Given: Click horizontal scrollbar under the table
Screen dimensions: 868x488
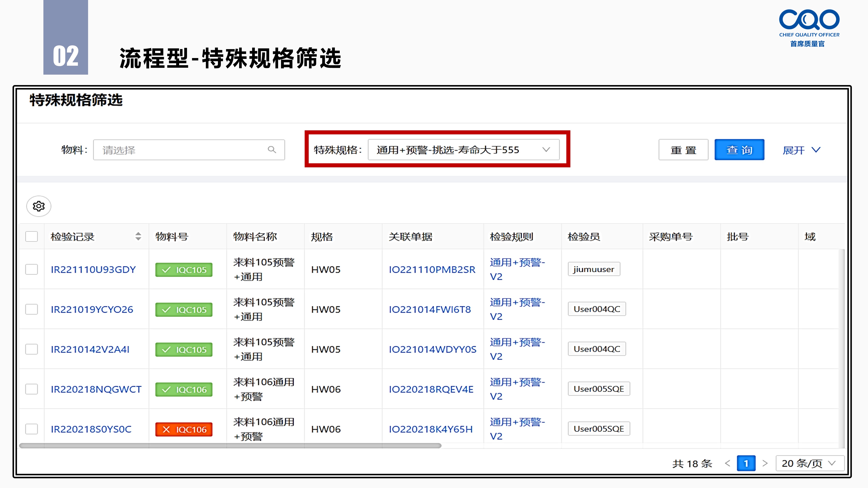Looking at the screenshot, I should click(230, 446).
